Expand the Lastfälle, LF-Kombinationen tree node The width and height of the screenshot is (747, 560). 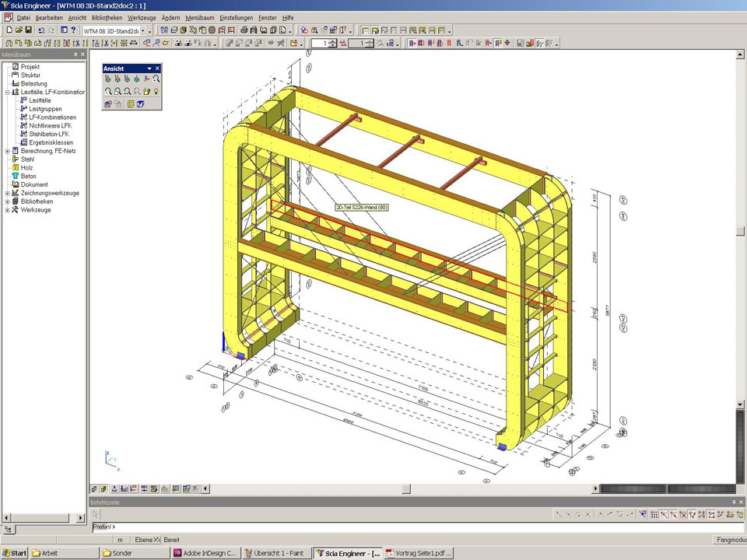click(7, 92)
